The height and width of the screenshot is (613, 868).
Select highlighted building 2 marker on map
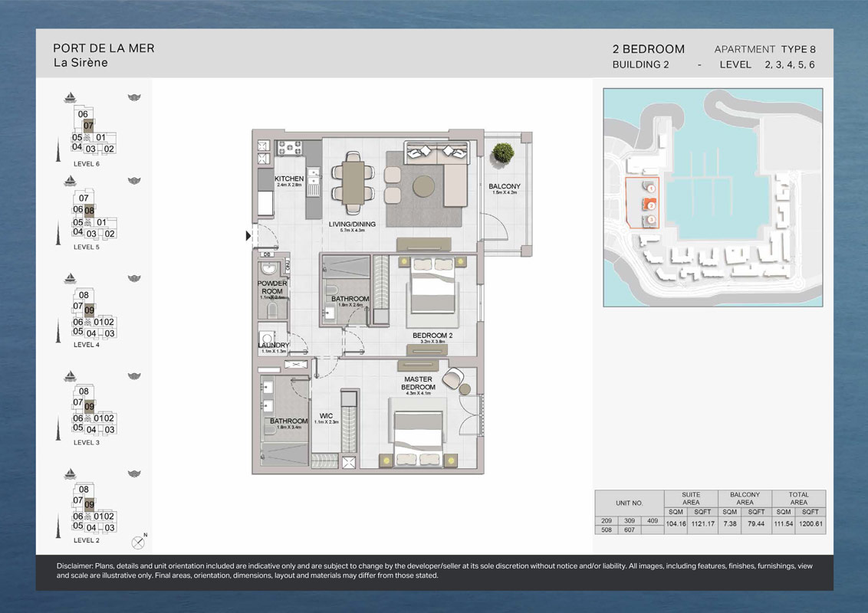650,205
